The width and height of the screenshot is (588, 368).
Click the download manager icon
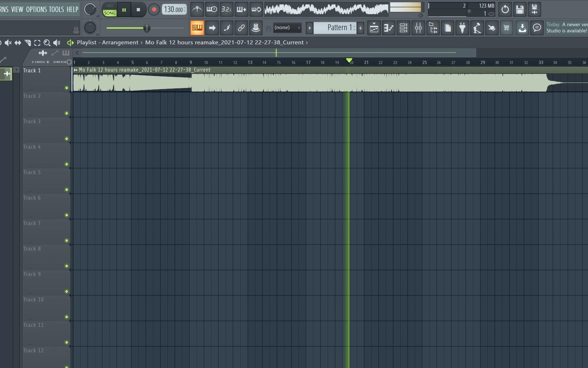(x=522, y=28)
